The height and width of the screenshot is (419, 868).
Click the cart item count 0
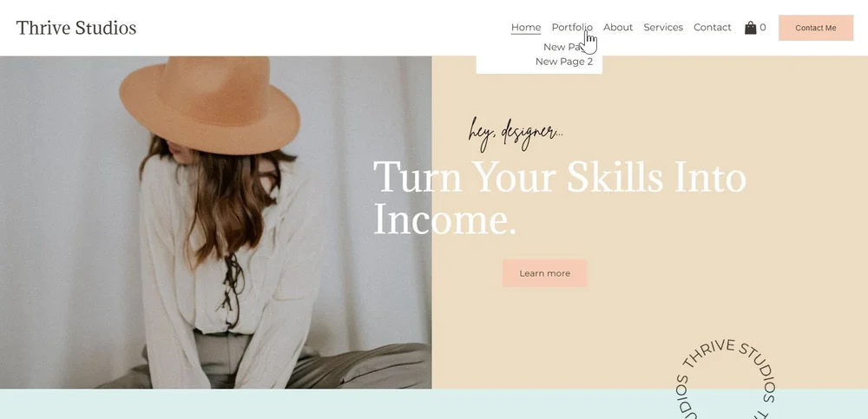click(763, 27)
